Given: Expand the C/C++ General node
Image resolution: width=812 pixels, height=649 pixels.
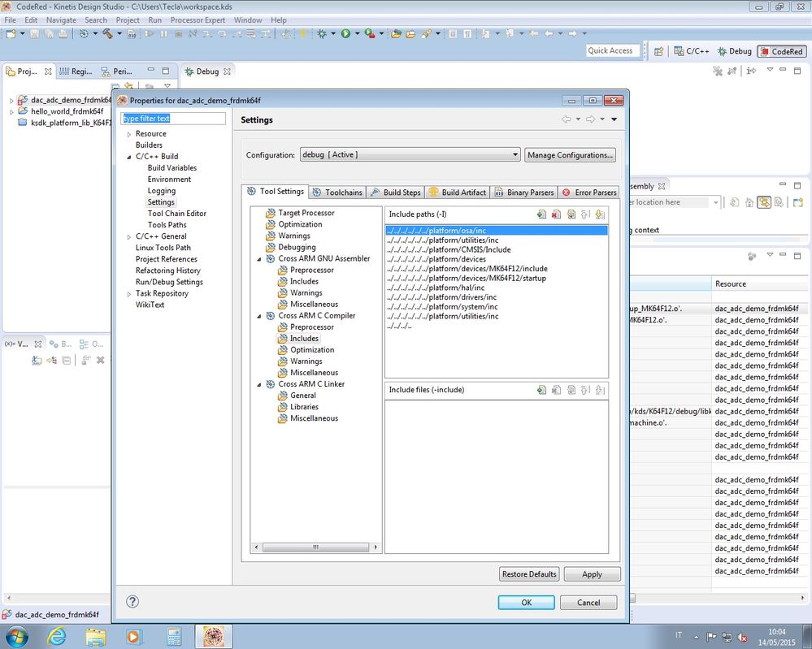Looking at the screenshot, I should (x=129, y=236).
